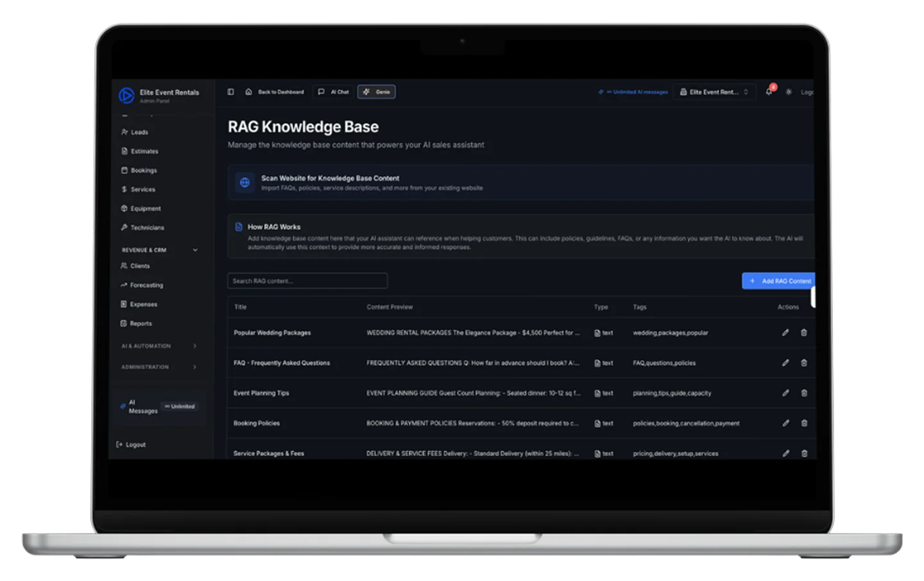Image resolution: width=924 pixels, height=581 pixels.
Task: Open the notifications bell
Action: pyautogui.click(x=769, y=92)
